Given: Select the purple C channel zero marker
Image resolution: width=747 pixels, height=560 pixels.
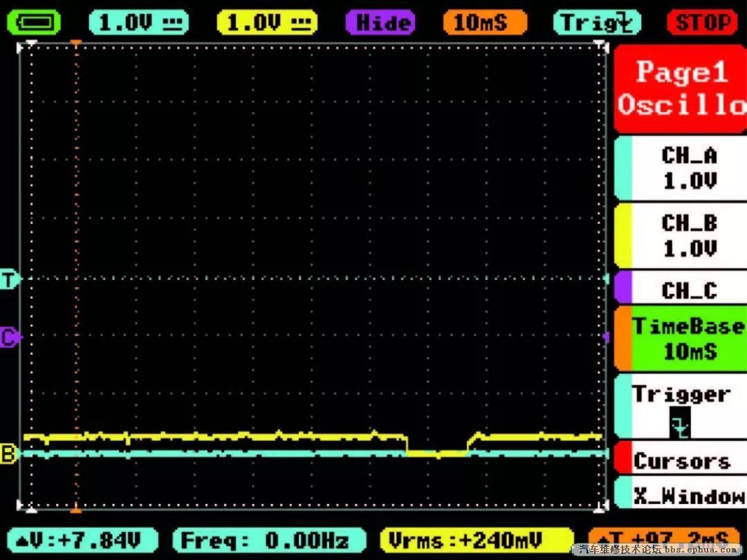Looking at the screenshot, I should pos(8,337).
